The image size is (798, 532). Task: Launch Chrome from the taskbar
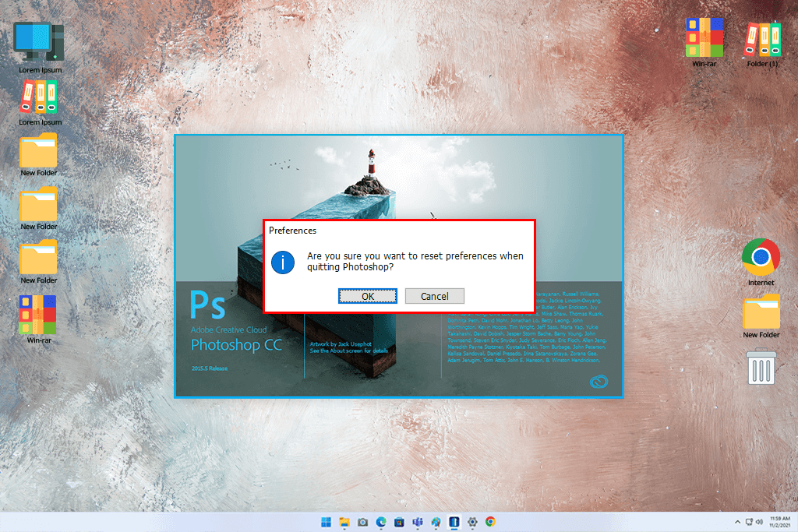(491, 522)
